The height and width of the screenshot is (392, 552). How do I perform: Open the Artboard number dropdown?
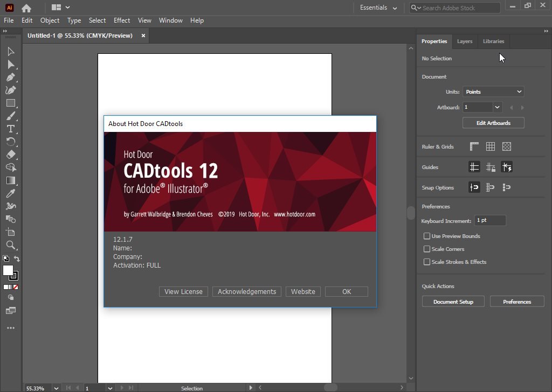(x=497, y=107)
